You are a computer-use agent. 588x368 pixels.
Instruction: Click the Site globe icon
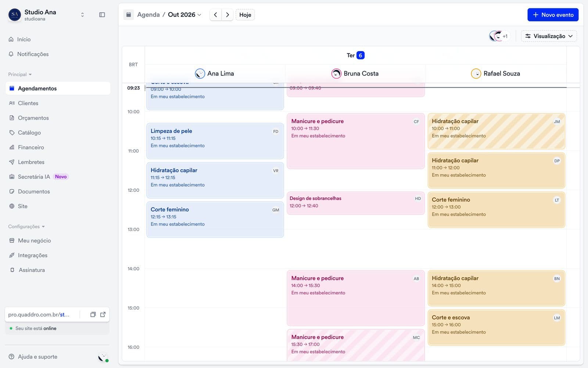click(x=12, y=206)
